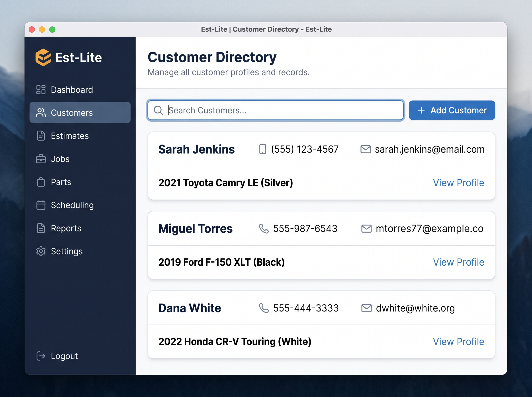Click the magnifier icon in search box
Image resolution: width=532 pixels, height=397 pixels.
tap(158, 110)
